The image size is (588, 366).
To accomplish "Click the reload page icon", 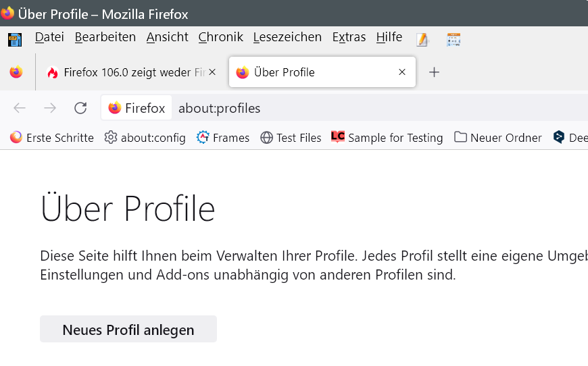I will [80, 108].
